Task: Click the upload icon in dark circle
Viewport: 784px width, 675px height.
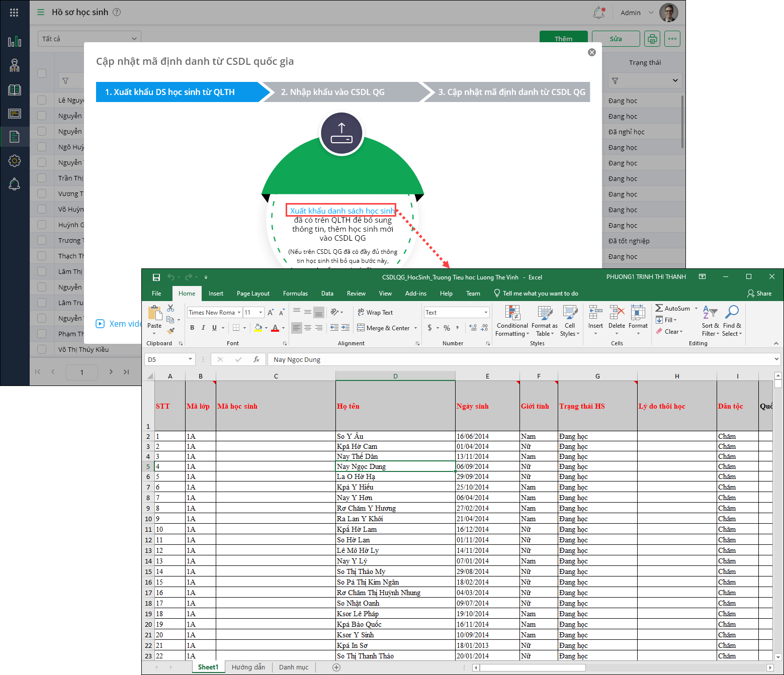Action: [x=342, y=134]
